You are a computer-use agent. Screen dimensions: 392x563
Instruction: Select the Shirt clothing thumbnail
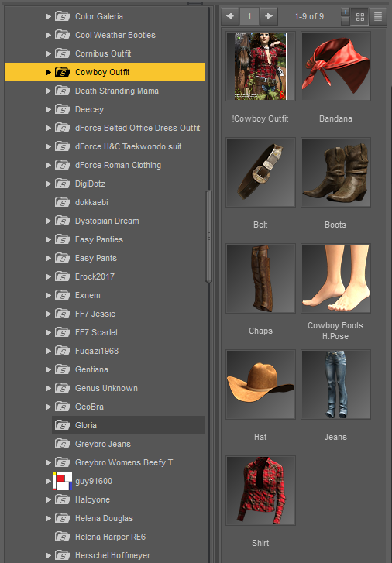pos(260,490)
